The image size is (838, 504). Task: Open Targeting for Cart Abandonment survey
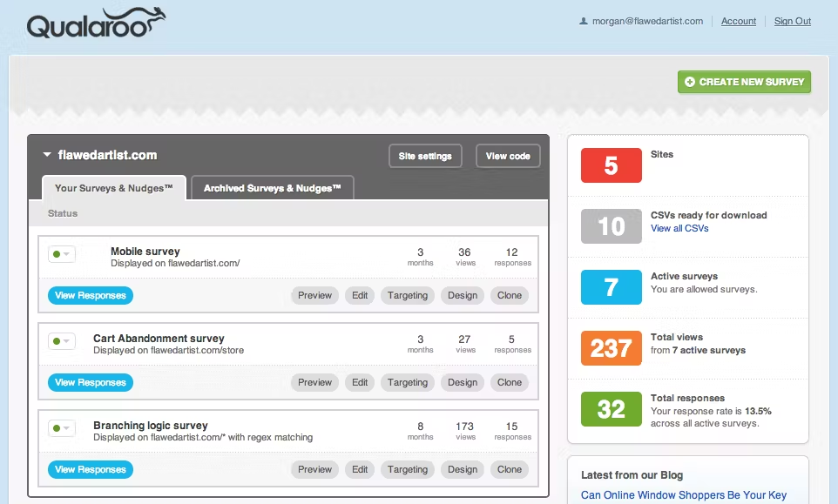tap(408, 383)
